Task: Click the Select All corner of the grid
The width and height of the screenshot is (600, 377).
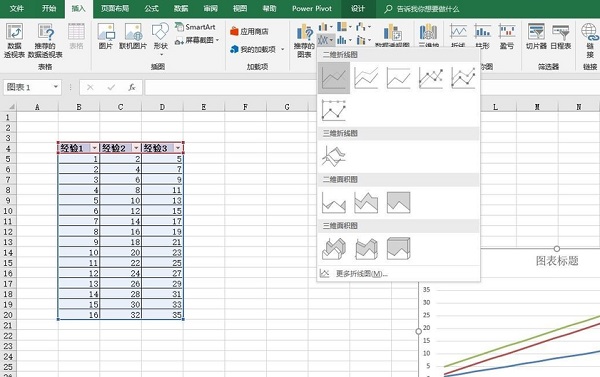Action: coord(9,107)
